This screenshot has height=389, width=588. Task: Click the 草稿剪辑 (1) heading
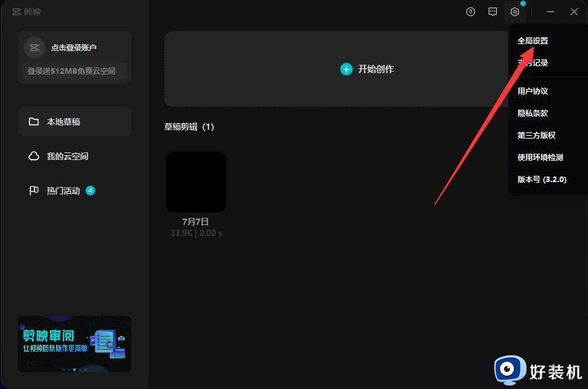(189, 127)
